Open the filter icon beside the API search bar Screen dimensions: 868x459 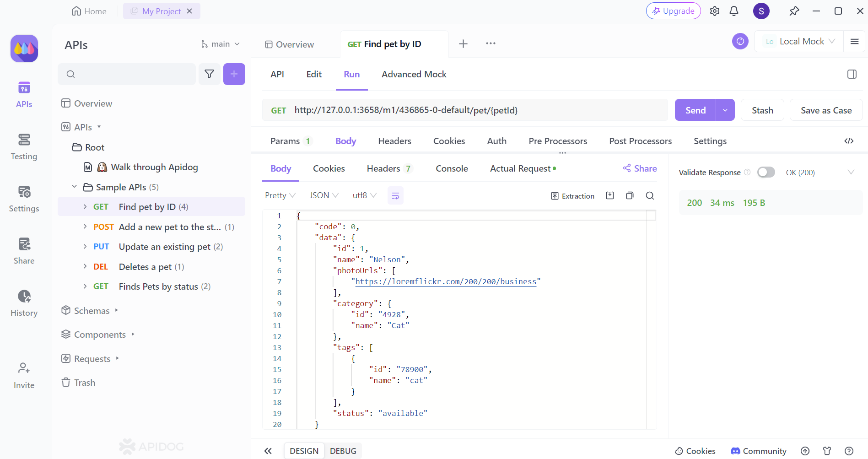209,74
